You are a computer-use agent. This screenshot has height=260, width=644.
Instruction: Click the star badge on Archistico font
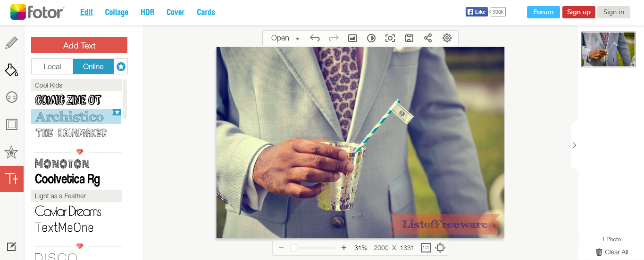pyautogui.click(x=117, y=112)
